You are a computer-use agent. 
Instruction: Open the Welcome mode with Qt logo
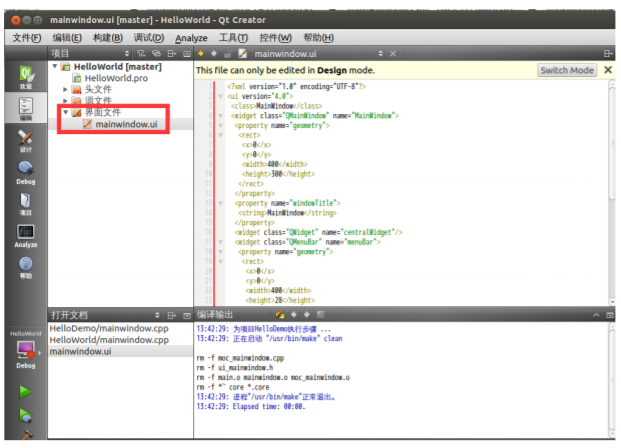point(25,76)
